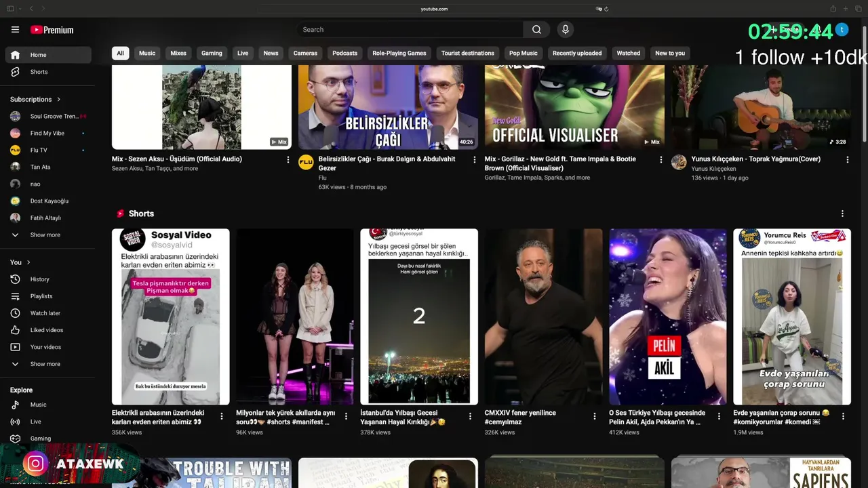Screen dimensions: 868x488
Task: Open Belirsizlikler Çağı video title link
Action: click(387, 163)
